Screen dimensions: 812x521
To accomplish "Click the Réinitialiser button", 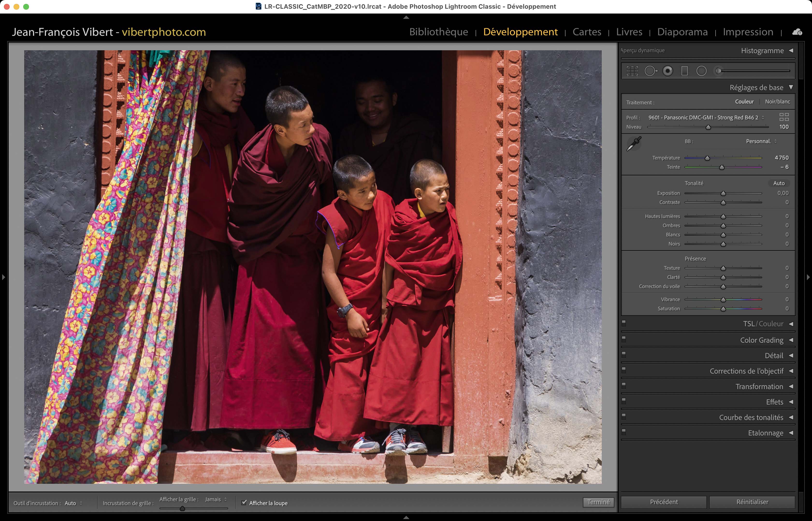I will [x=752, y=502].
